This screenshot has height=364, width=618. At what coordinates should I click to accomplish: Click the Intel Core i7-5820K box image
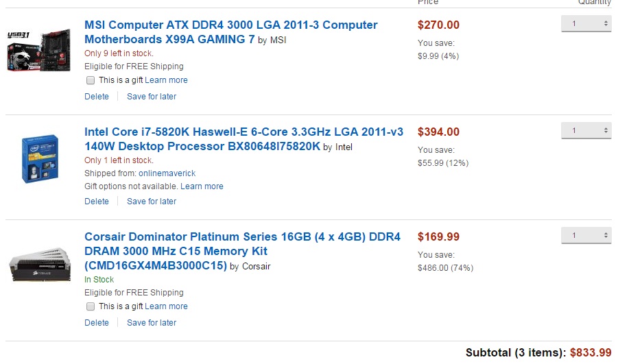tap(40, 159)
